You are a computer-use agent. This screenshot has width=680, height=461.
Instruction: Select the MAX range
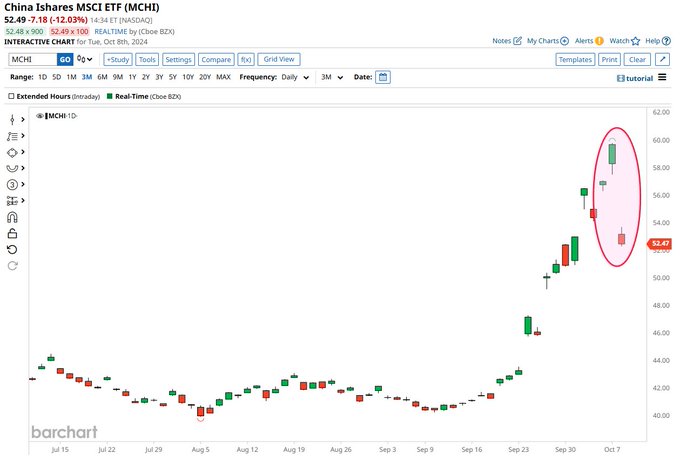point(223,77)
